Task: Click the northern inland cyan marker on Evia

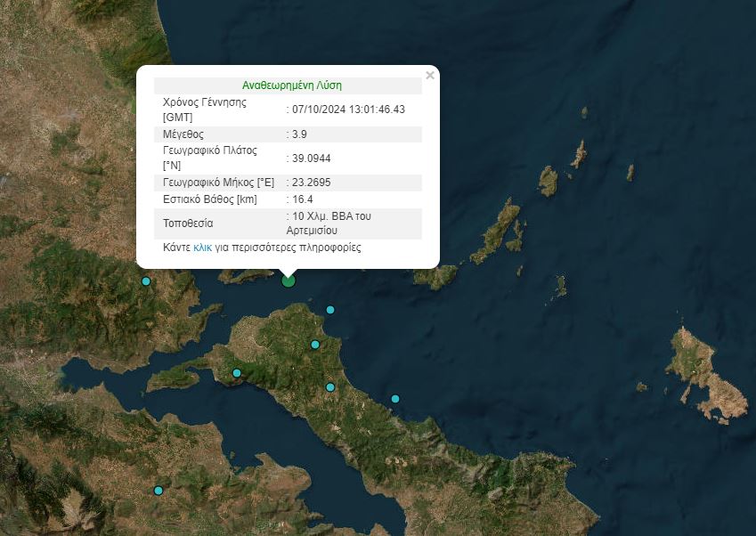Action: pos(314,345)
